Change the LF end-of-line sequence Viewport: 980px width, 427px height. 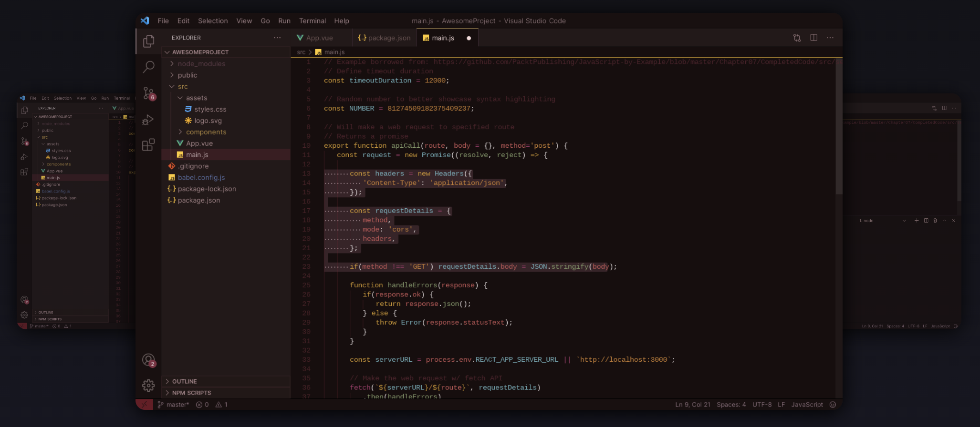click(782, 405)
